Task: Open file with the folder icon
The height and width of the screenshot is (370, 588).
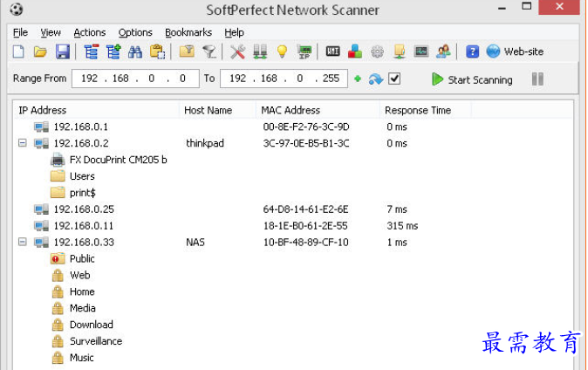Action: click(x=40, y=51)
